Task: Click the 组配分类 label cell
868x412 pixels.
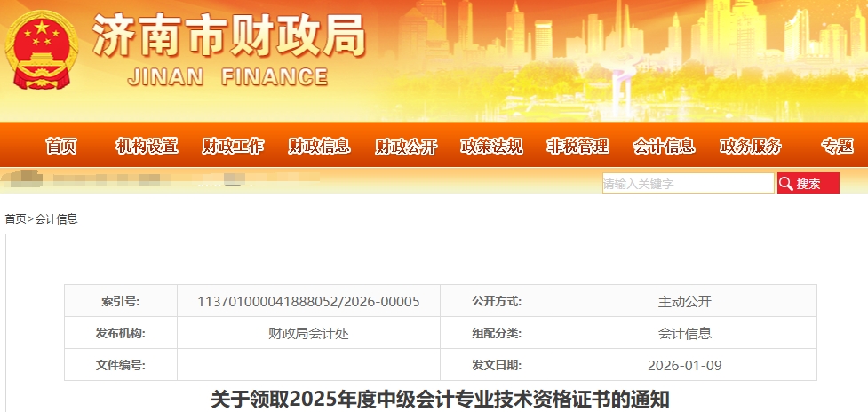Action: coord(497,333)
